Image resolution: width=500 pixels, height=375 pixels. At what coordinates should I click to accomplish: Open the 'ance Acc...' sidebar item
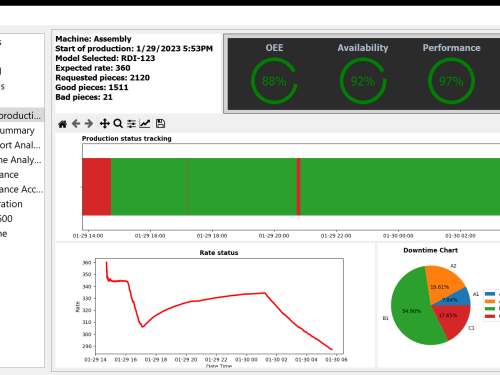22,189
